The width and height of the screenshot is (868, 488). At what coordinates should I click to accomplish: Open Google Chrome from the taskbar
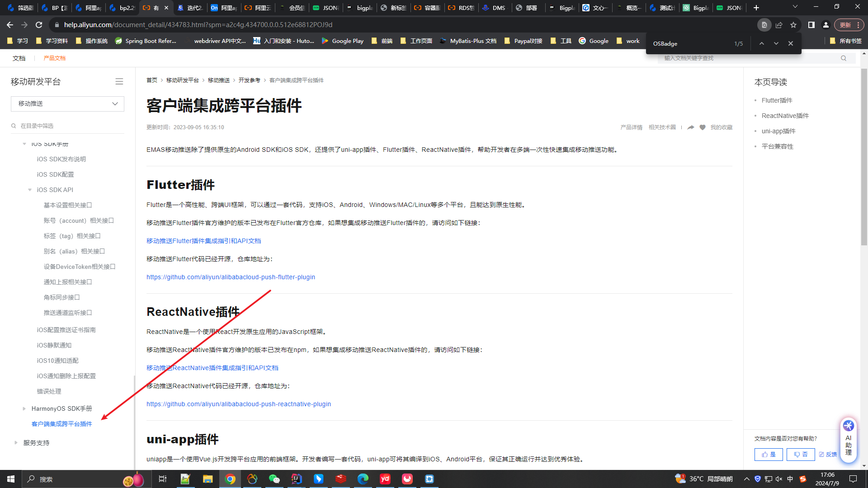click(x=230, y=479)
